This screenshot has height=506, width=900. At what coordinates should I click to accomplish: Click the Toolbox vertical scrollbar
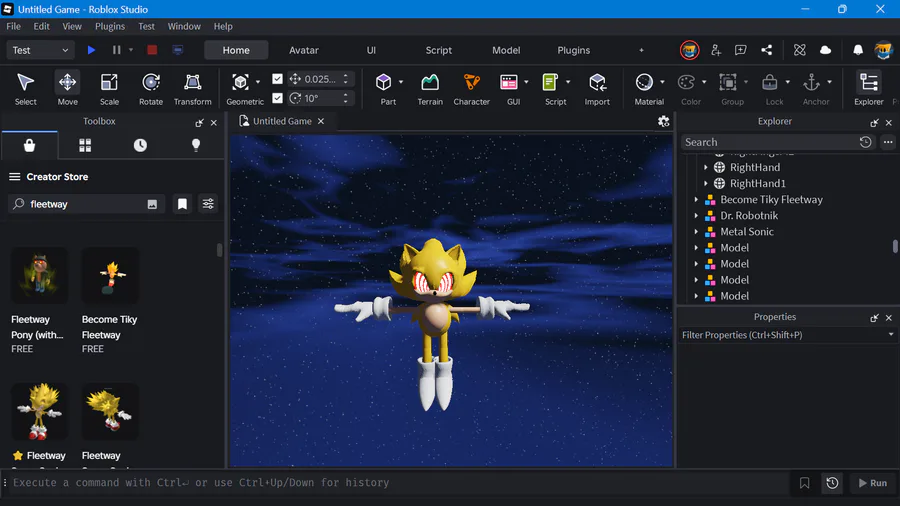click(x=219, y=250)
